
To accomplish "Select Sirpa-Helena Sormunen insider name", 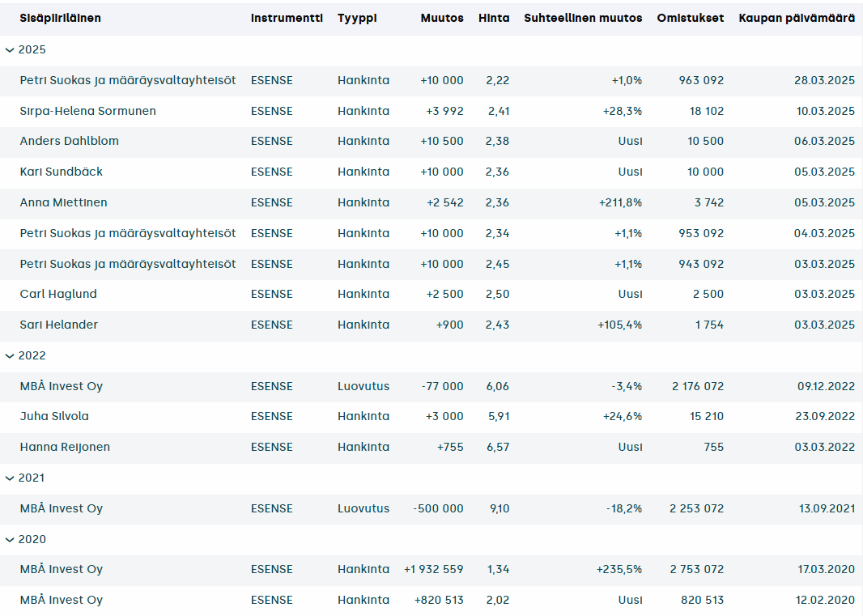I will (88, 111).
